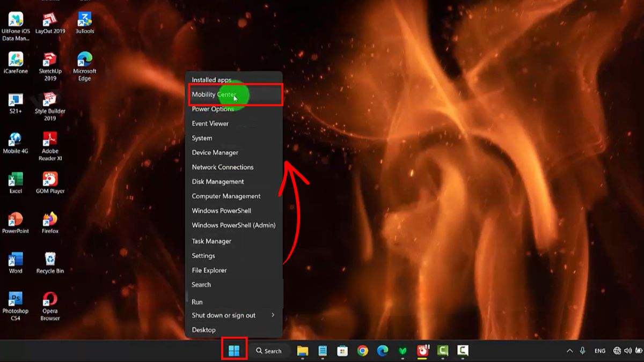Click the taskbar Search box
Image resolution: width=644 pixels, height=362 pixels.
[270, 351]
